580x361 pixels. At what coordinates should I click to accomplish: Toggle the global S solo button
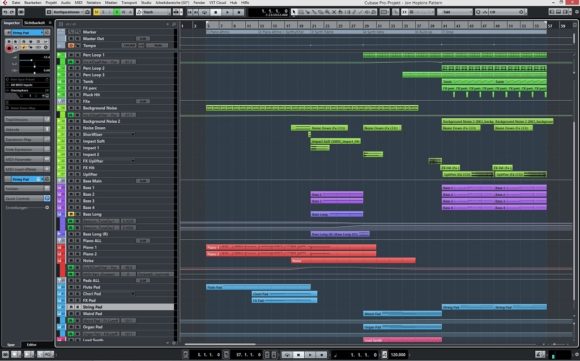(103, 12)
